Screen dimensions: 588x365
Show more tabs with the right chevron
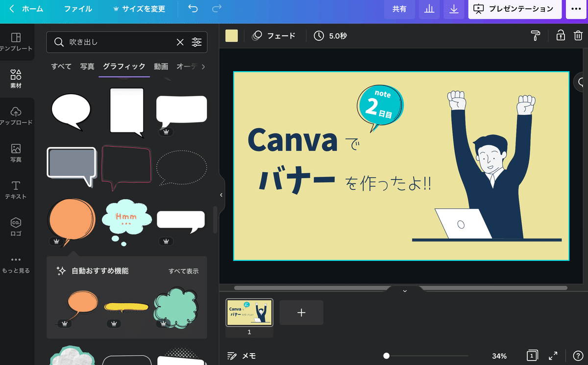(203, 67)
